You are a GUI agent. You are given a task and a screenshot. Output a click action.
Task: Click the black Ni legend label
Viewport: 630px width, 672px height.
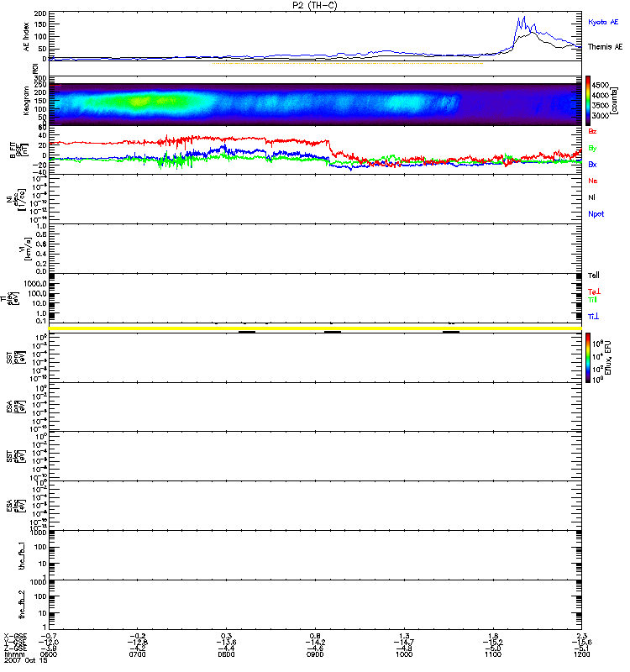pyautogui.click(x=591, y=197)
